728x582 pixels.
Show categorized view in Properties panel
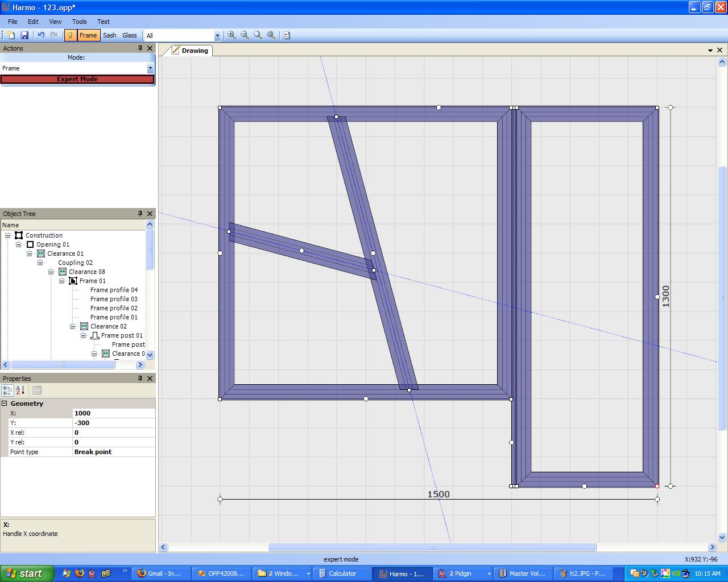pyautogui.click(x=7, y=390)
